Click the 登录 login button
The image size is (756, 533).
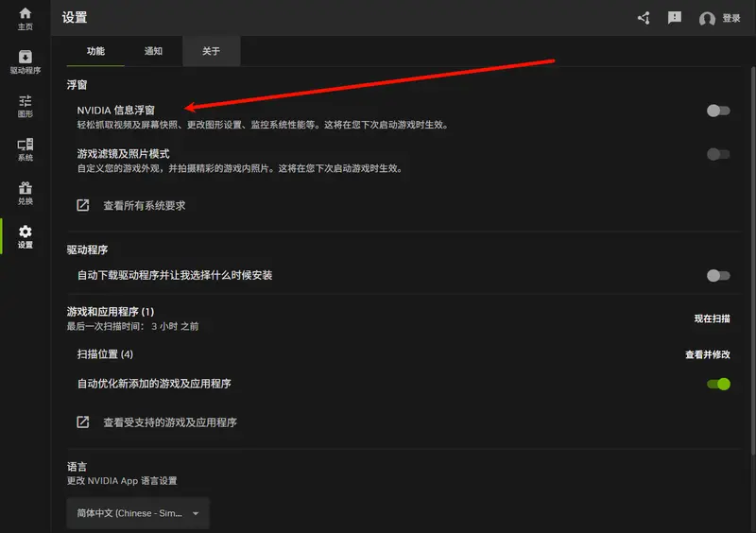[x=730, y=18]
